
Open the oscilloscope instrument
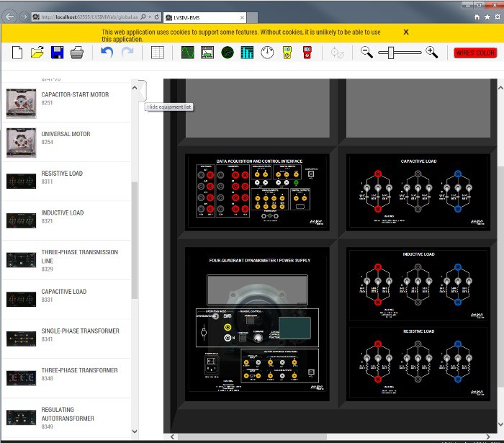[x=187, y=53]
